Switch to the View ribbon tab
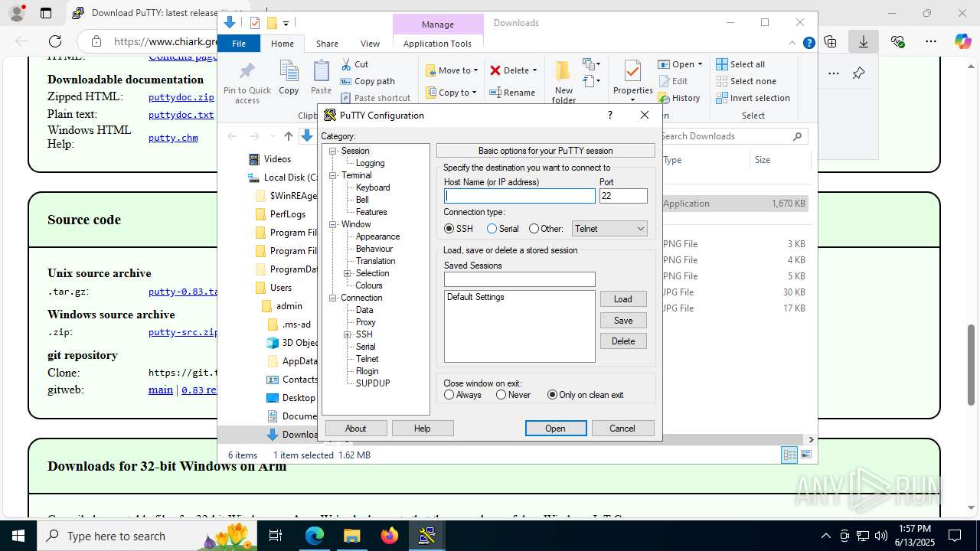Viewport: 980px width, 551px height. [370, 44]
